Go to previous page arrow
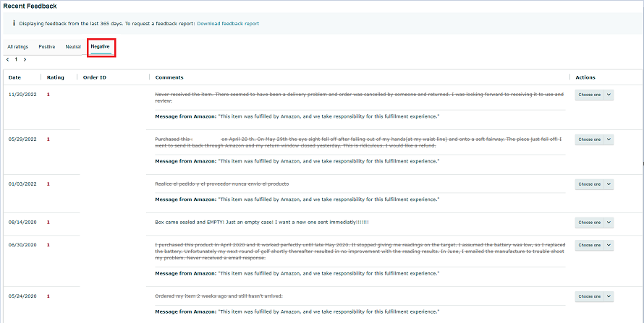 pyautogui.click(x=8, y=60)
